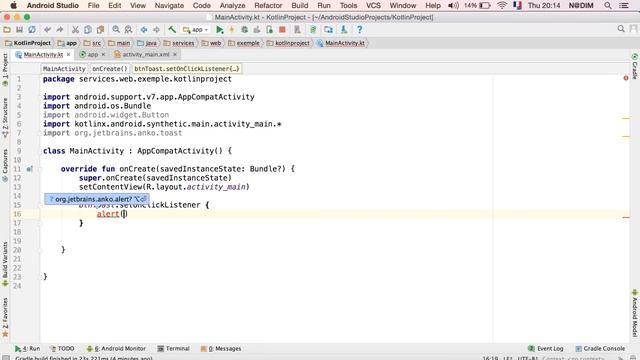Image resolution: width=640 pixels, height=360 pixels.
Task: Click the Synchronize toolbar icon
Action: coord(32,29)
